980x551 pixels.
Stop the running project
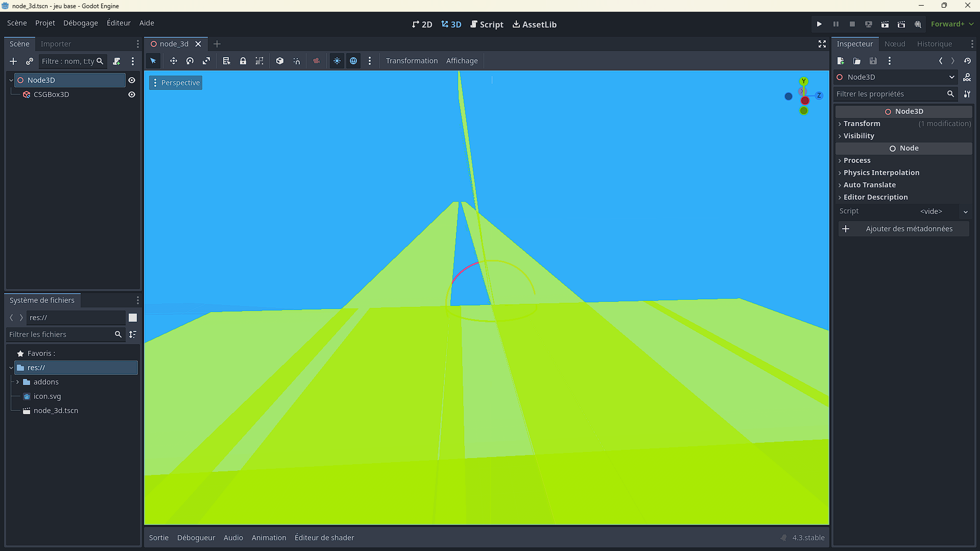(x=852, y=24)
